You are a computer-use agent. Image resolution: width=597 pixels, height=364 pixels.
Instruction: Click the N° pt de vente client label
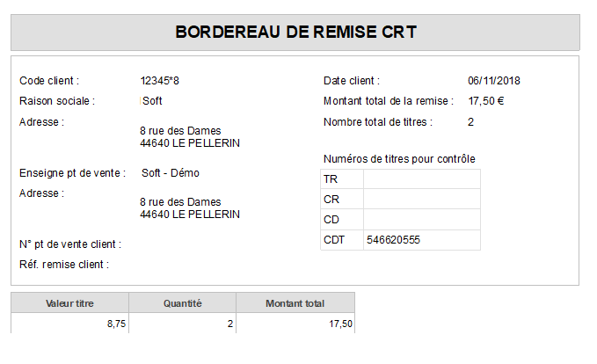[x=70, y=244]
